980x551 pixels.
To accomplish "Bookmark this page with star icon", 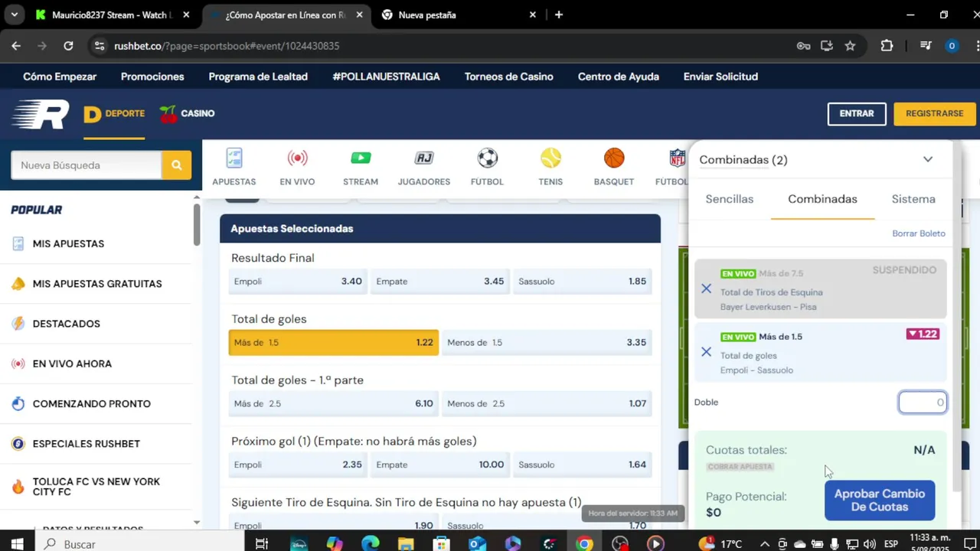I will tap(850, 46).
